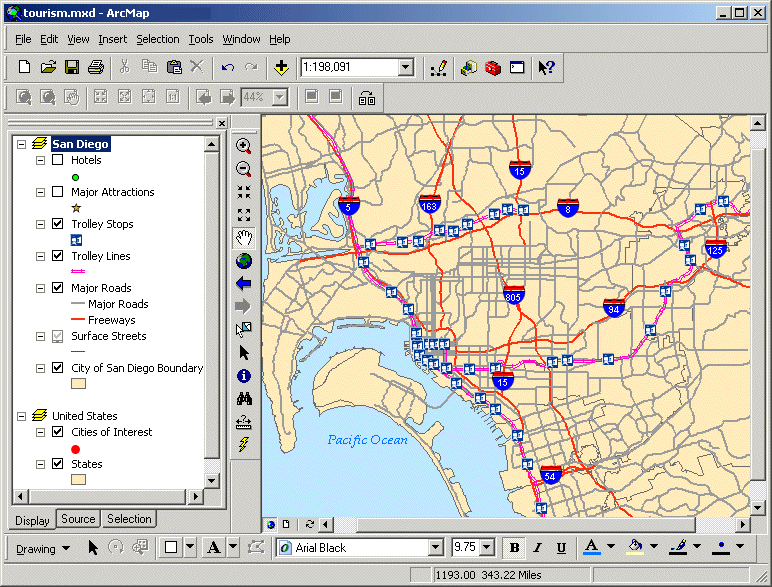Viewport: 772px width, 587px height.
Task: Select the Zoom In tool
Action: [244, 146]
